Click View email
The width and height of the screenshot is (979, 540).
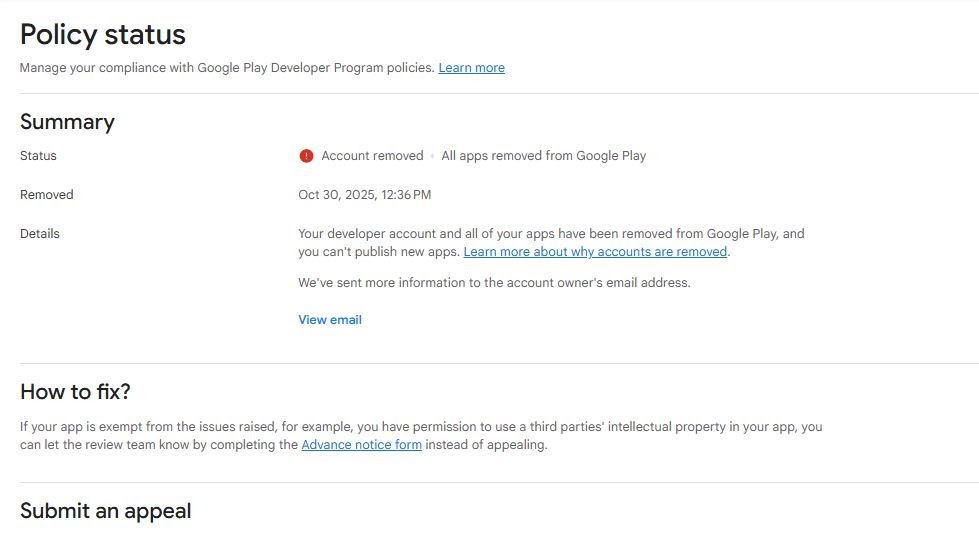[x=330, y=320]
